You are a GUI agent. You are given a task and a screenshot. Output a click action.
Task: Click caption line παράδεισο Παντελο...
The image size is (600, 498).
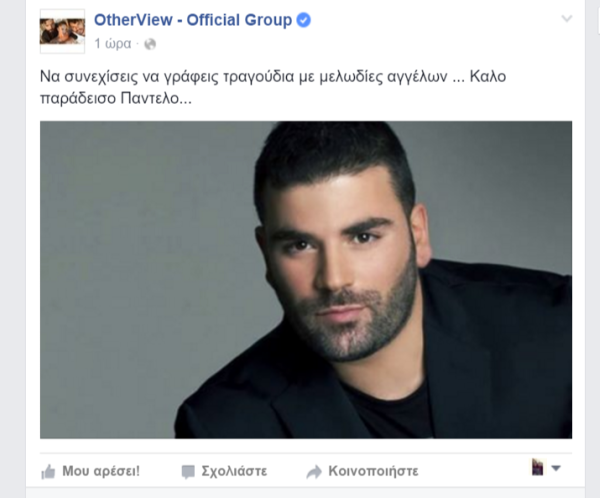pyautogui.click(x=116, y=99)
